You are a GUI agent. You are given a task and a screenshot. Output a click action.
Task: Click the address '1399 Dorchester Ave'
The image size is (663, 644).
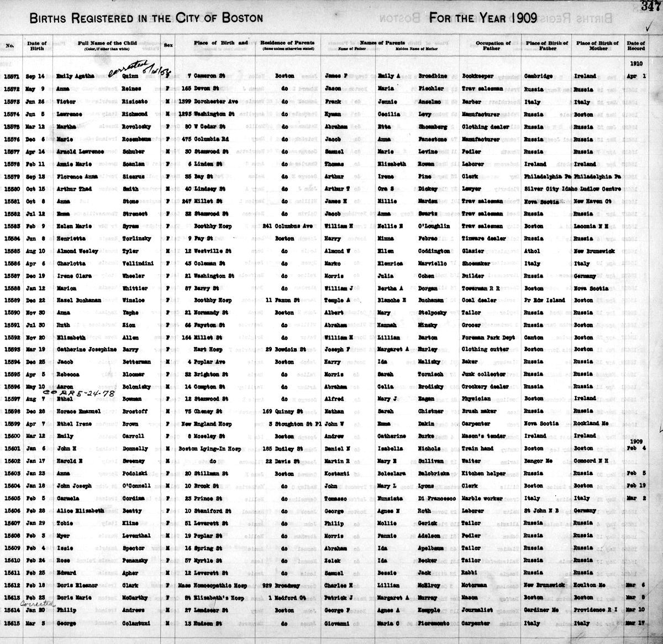coord(208,102)
